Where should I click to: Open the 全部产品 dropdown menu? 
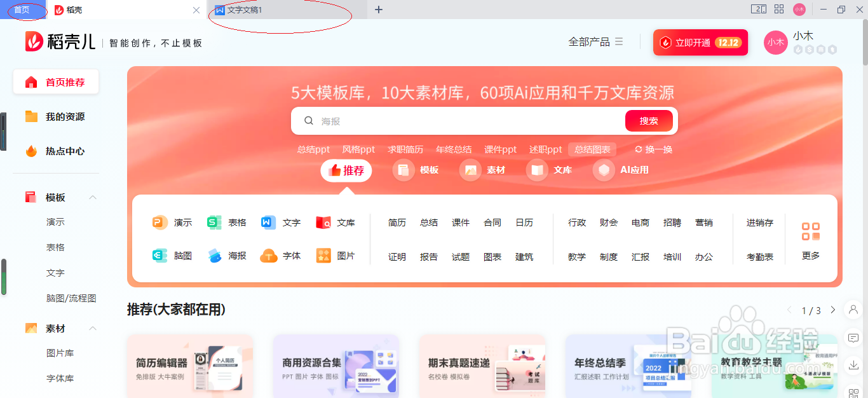click(x=595, y=41)
